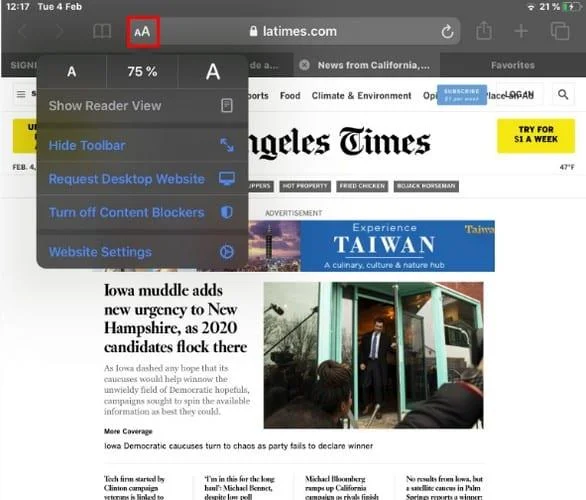
Task: Go forward with the forward arrow
Action: [x=59, y=31]
